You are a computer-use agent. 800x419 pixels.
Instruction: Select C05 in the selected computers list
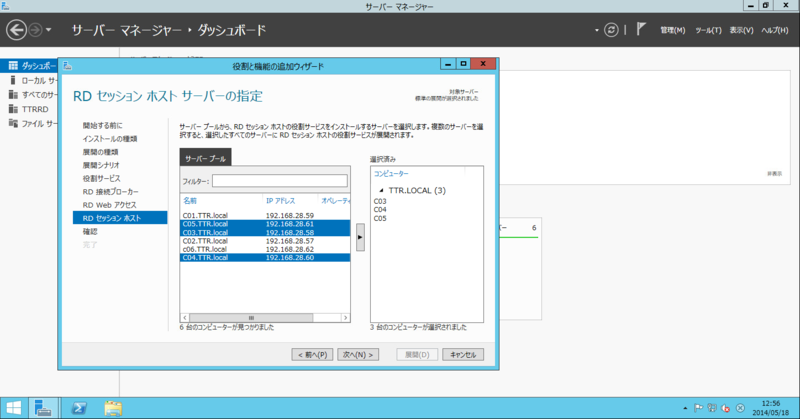pos(380,218)
